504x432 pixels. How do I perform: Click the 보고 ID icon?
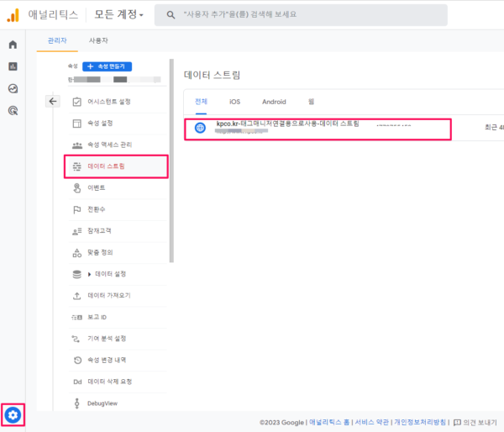tap(76, 318)
